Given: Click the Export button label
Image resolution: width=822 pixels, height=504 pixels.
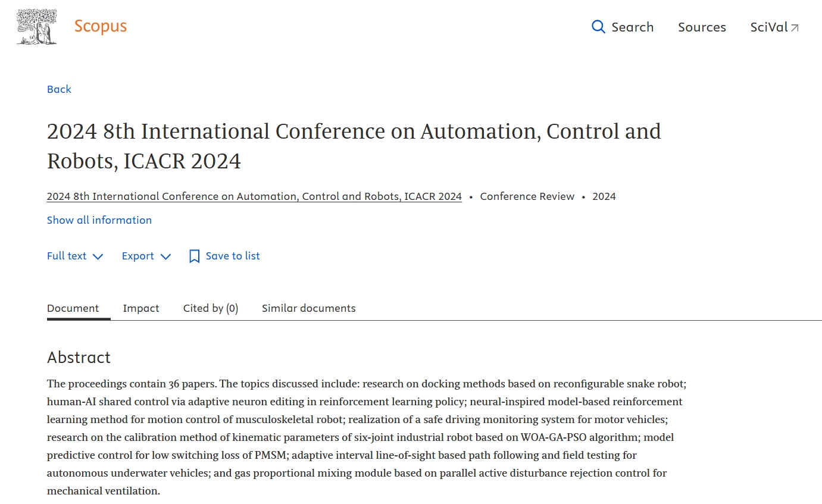Looking at the screenshot, I should click(138, 256).
